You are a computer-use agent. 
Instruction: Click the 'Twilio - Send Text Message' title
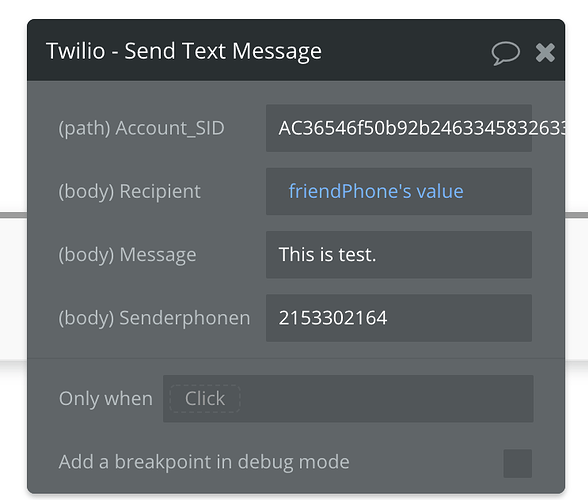[x=184, y=51]
